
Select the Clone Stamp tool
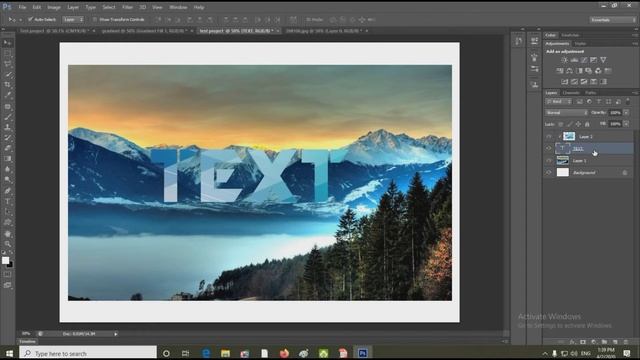(8, 128)
